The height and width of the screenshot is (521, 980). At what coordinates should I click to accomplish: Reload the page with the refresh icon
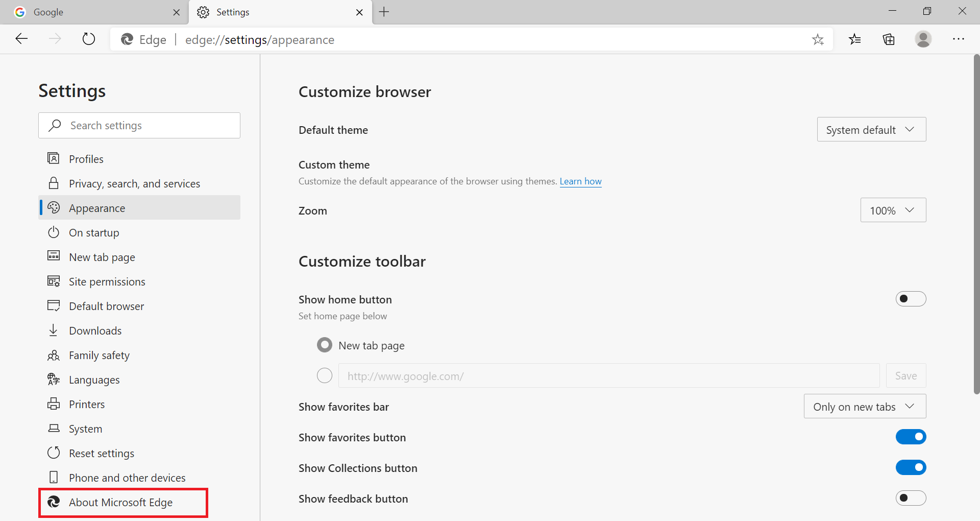(x=89, y=39)
